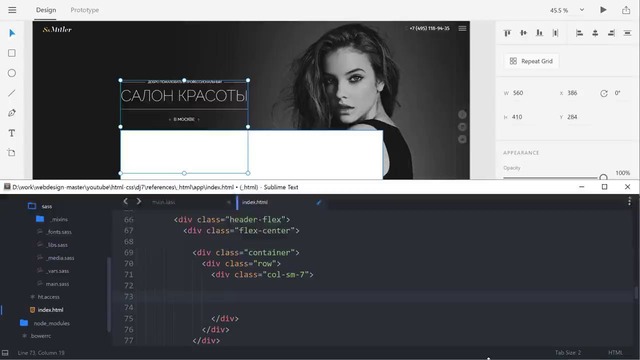Click Sublime Text back navigation arrow

point(126,201)
